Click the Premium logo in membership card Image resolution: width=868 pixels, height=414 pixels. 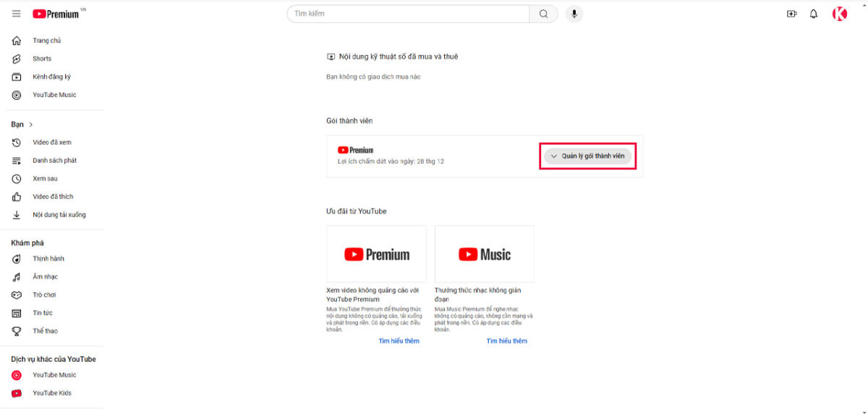355,151
